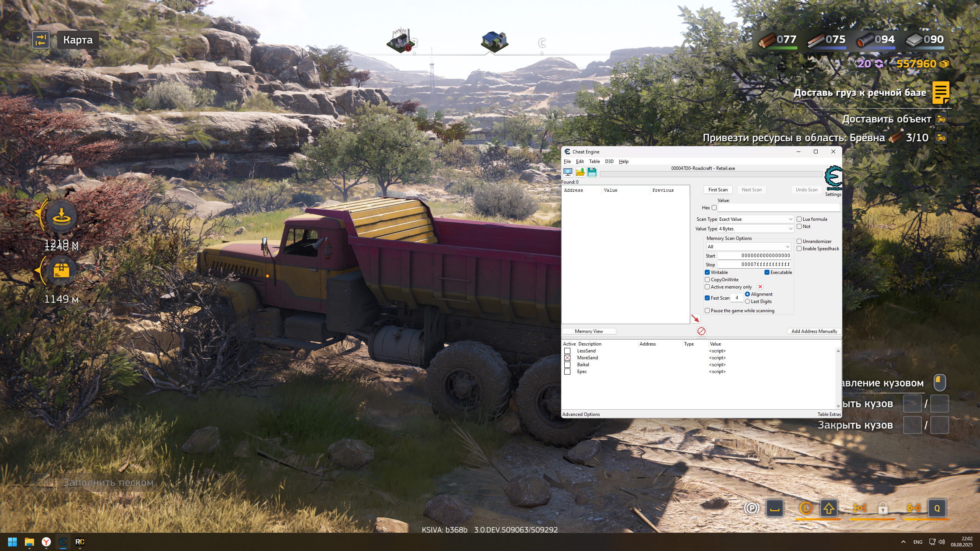Open the D3D menu

click(x=609, y=161)
